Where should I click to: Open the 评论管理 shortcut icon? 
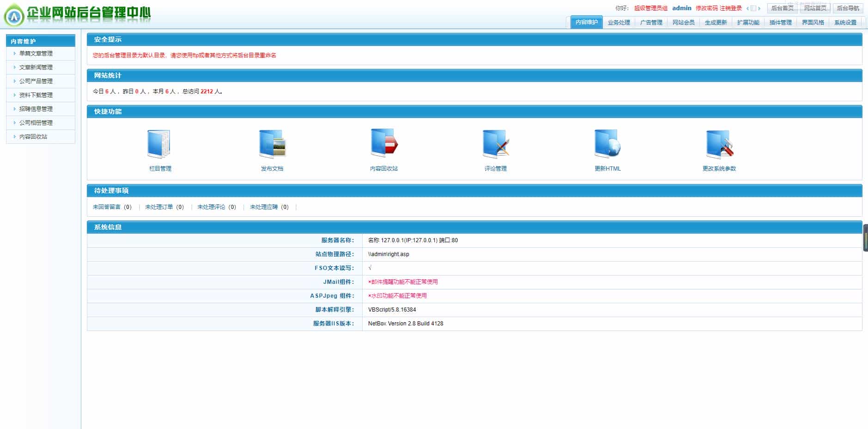(496, 144)
